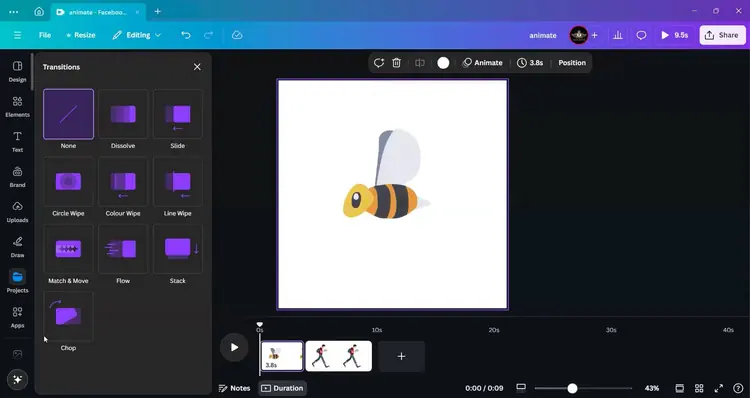Select the Colour Wipe transition
The width and height of the screenshot is (750, 398).
coord(123,182)
